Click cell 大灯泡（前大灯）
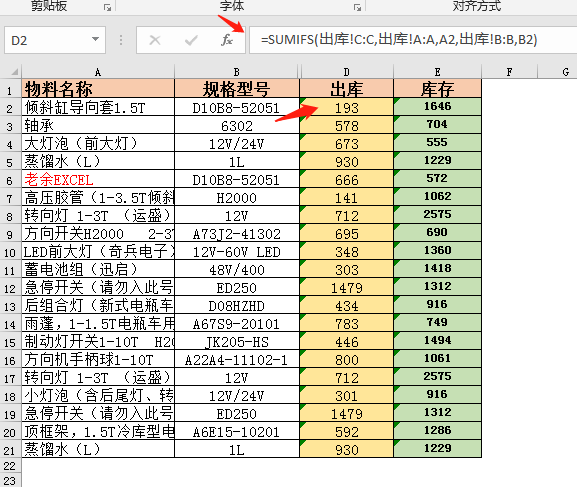 click(98, 143)
